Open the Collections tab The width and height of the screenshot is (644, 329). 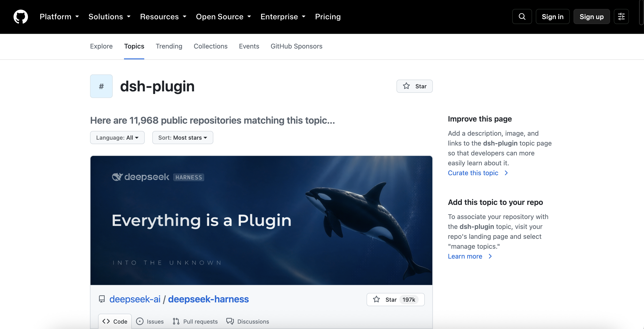[211, 46]
